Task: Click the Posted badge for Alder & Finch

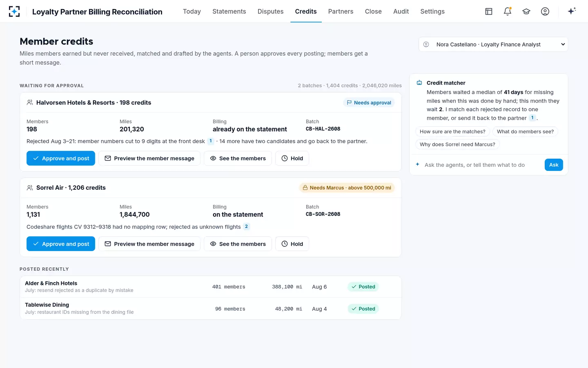Action: click(363, 287)
